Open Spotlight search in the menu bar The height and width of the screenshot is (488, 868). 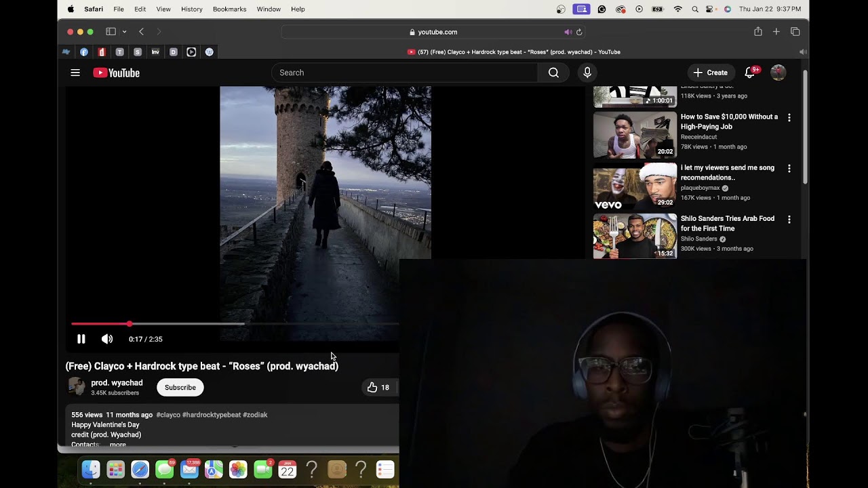point(694,9)
